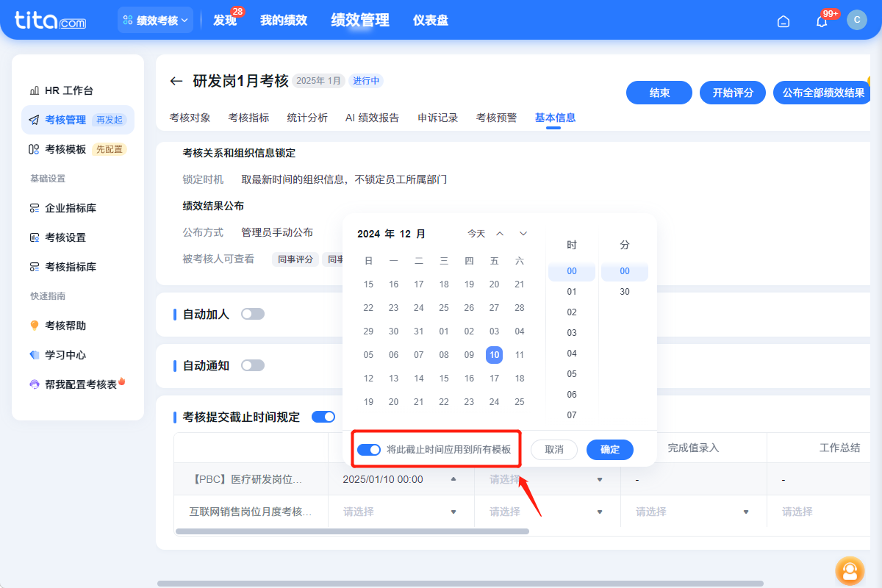This screenshot has width=882, height=588.
Task: Disable 将此截止时间应用到所有模板 toggle
Action: click(369, 449)
